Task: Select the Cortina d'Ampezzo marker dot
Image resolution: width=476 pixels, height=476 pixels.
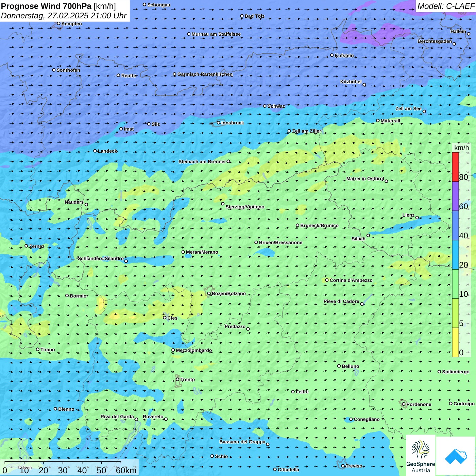Action: (x=327, y=280)
